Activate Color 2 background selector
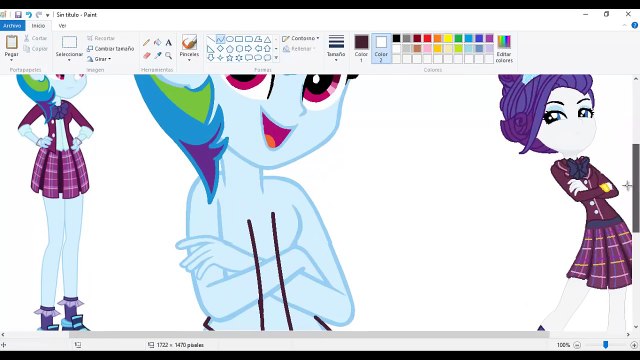Image resolution: width=640 pixels, height=360 pixels. click(x=381, y=48)
